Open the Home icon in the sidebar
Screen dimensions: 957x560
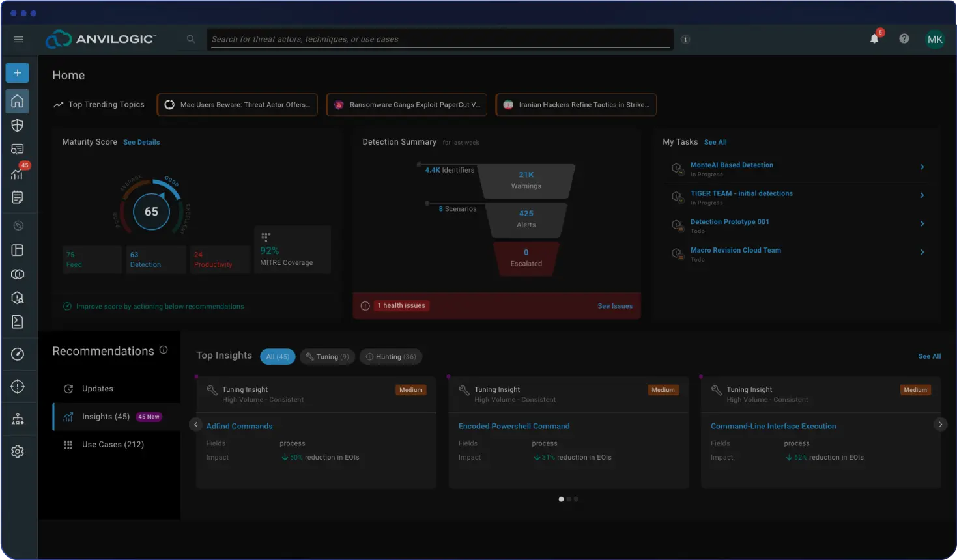pos(17,101)
